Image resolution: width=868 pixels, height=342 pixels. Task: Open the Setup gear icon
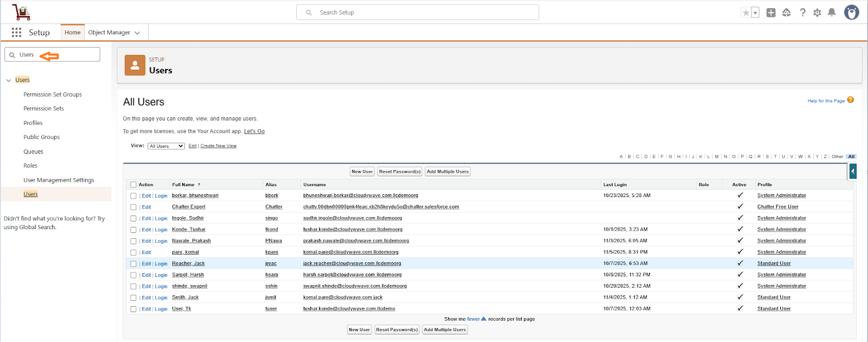coord(817,12)
